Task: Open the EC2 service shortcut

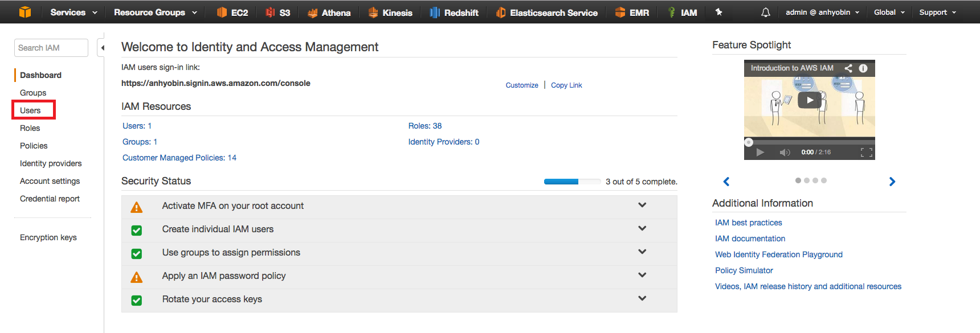Action: point(232,13)
